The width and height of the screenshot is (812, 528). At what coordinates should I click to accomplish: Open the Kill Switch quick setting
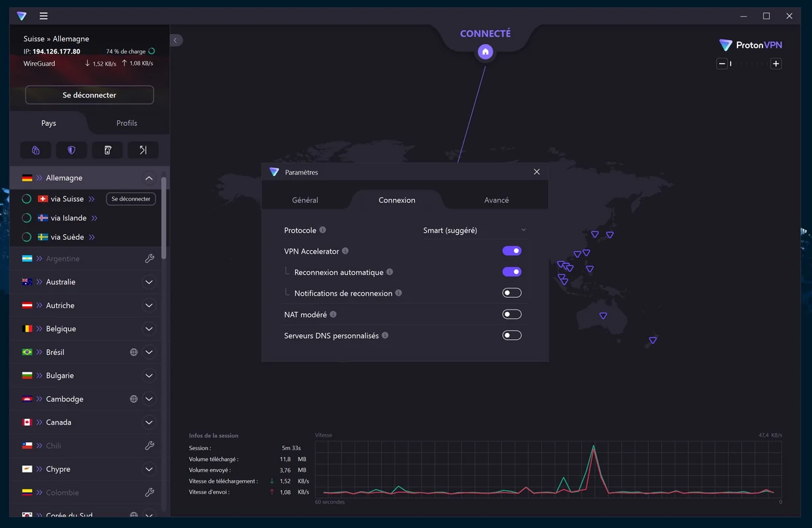coord(108,150)
